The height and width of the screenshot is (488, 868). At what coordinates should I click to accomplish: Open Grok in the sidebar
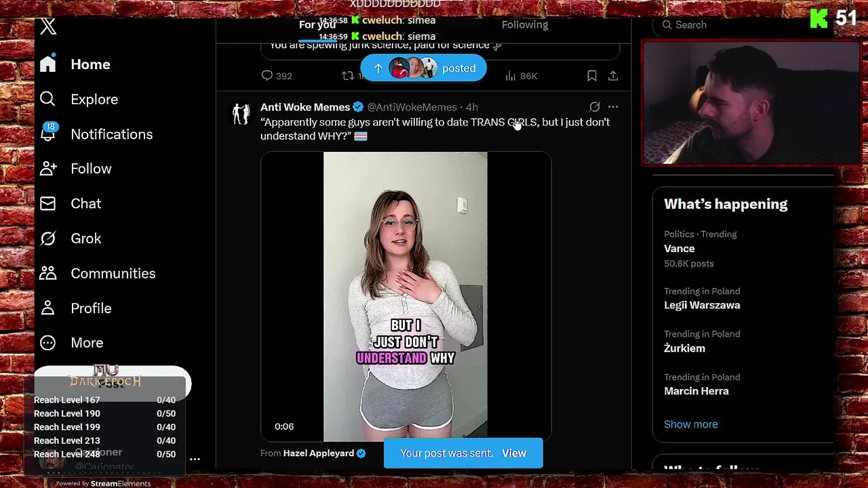pos(71,239)
